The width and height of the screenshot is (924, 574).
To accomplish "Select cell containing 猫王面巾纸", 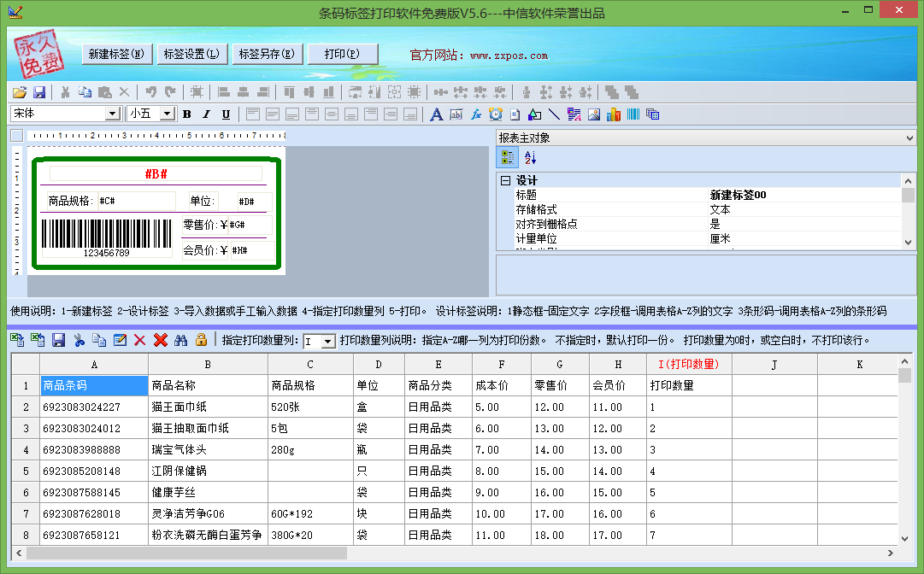I will pos(208,407).
